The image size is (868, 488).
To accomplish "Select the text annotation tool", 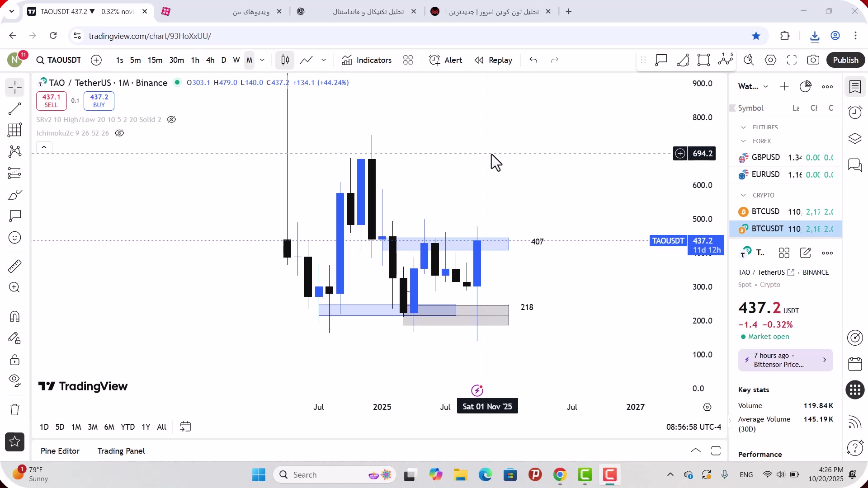I will pyautogui.click(x=14, y=216).
